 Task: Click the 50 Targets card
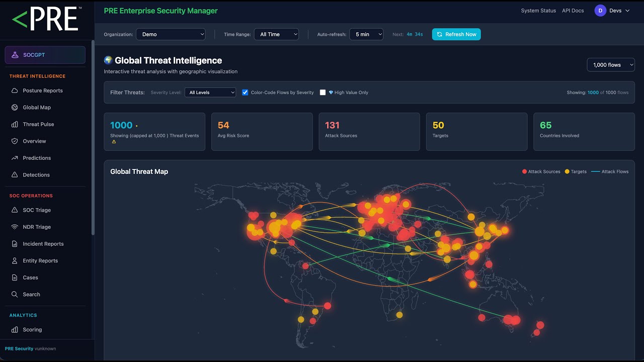click(476, 132)
